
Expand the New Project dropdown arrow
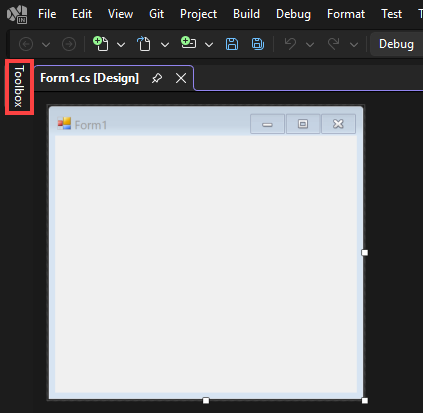pyautogui.click(x=121, y=44)
